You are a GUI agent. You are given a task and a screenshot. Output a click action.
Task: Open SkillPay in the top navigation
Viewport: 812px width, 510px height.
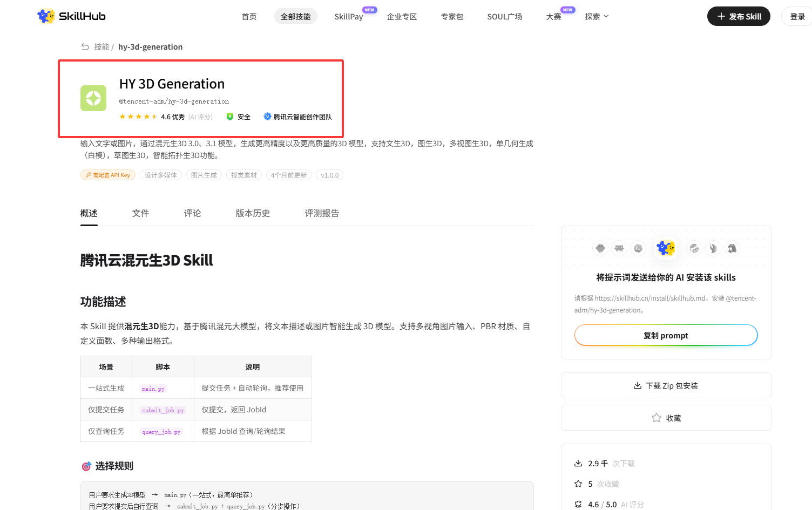(349, 17)
